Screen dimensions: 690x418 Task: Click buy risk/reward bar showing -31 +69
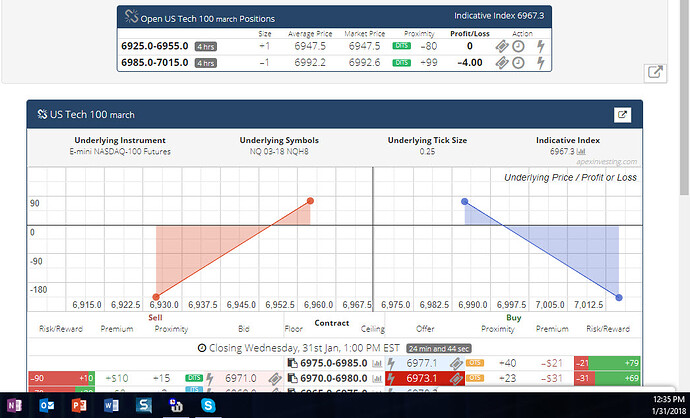pos(607,378)
